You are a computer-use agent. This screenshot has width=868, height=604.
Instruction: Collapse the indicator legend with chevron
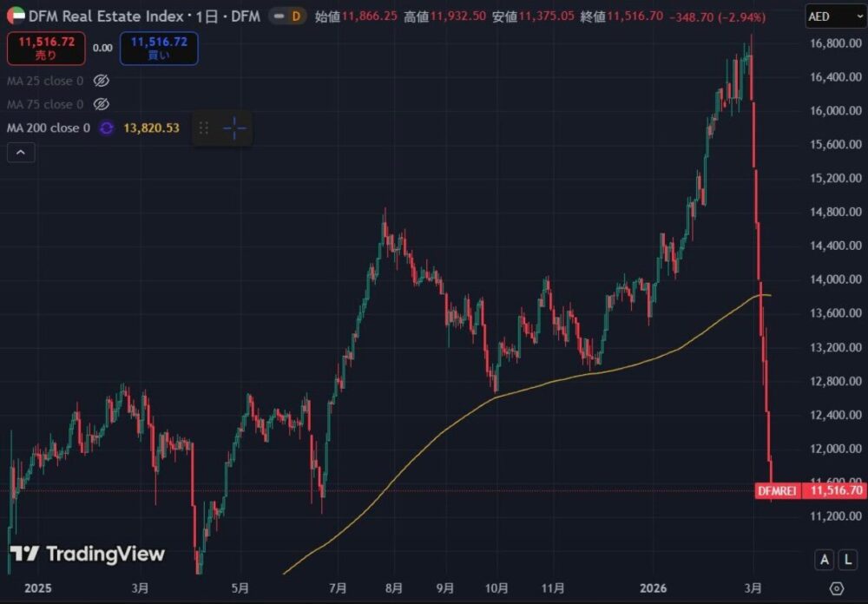(21, 153)
